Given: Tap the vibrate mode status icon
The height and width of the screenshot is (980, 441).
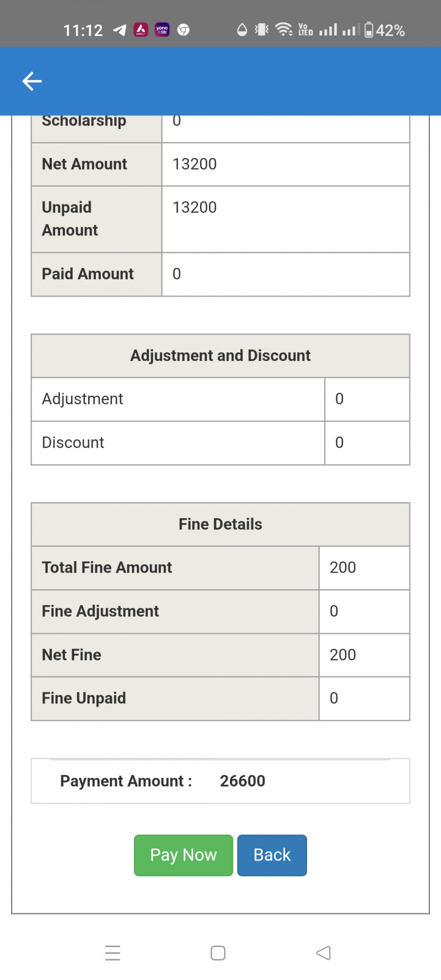Looking at the screenshot, I should 262,29.
